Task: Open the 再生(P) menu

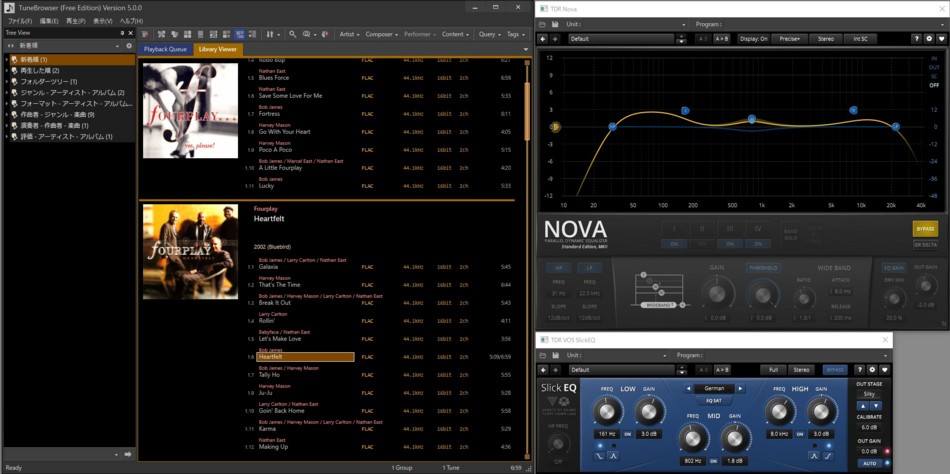Action: 76,21
